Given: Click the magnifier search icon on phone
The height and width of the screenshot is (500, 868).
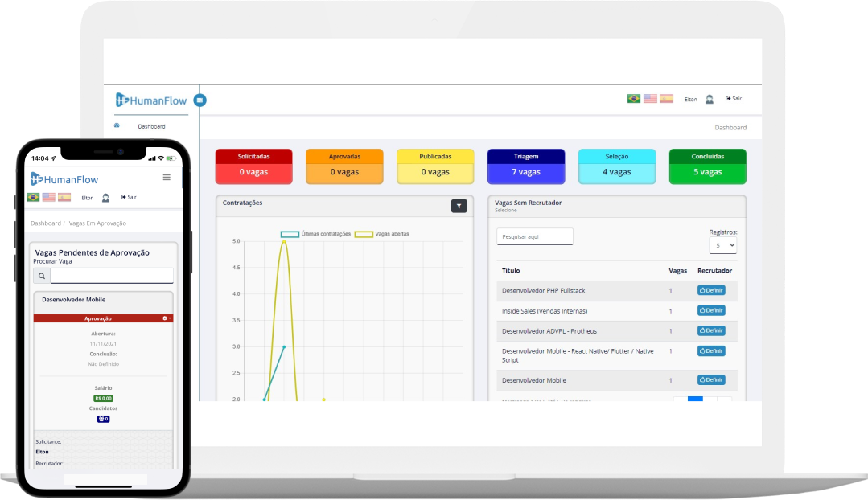Looking at the screenshot, I should 42,276.
